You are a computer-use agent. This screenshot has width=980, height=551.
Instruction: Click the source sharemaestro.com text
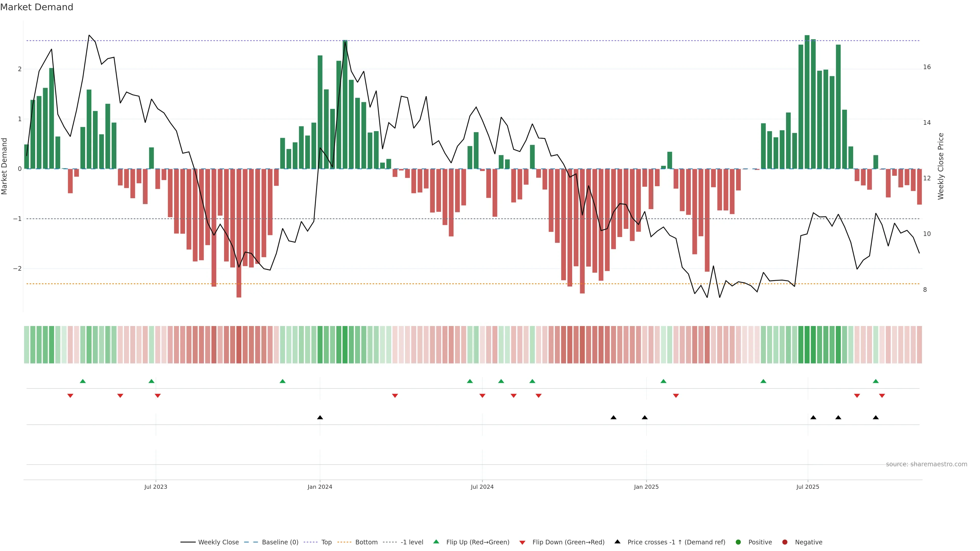pos(926,464)
